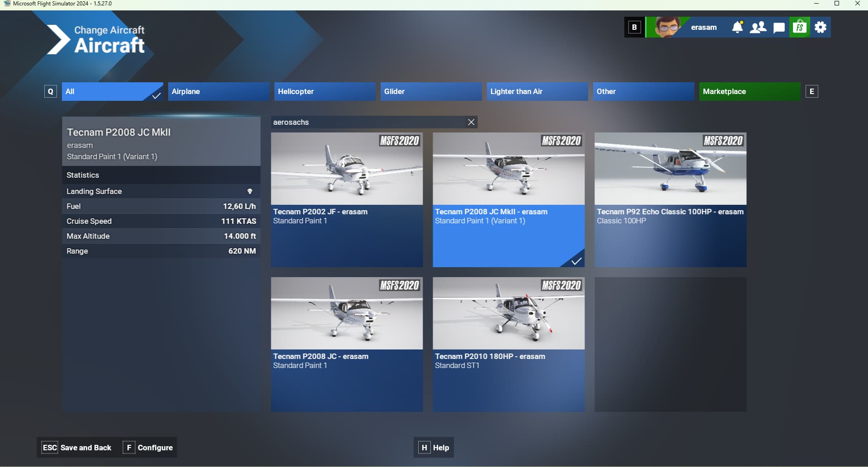Minimize the Flight Simulator window
868x467 pixels.
tap(816, 4)
